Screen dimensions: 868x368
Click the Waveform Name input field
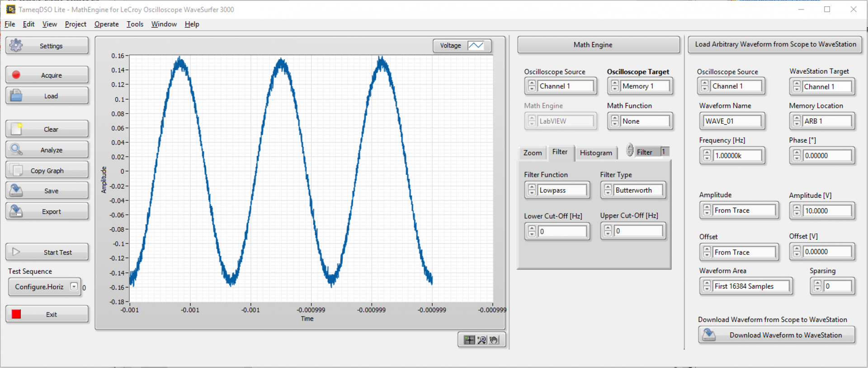pyautogui.click(x=731, y=121)
